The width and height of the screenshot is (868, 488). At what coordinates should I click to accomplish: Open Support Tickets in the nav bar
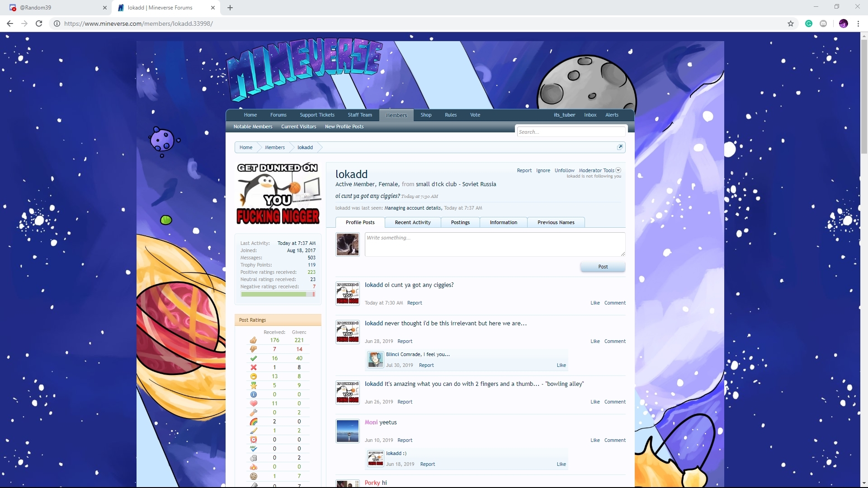tap(317, 115)
